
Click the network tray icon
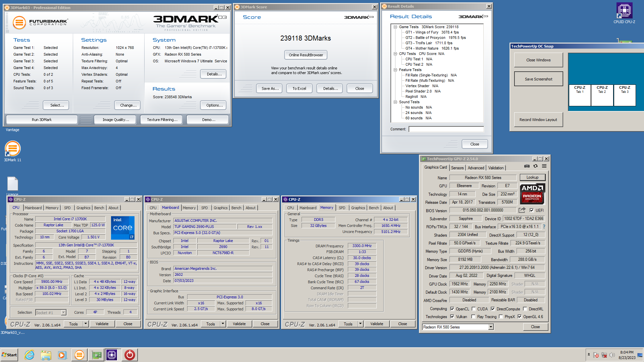click(604, 355)
